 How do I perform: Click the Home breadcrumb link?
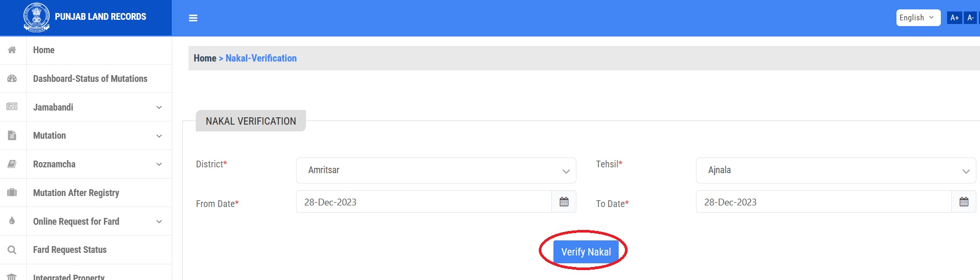pyautogui.click(x=205, y=58)
